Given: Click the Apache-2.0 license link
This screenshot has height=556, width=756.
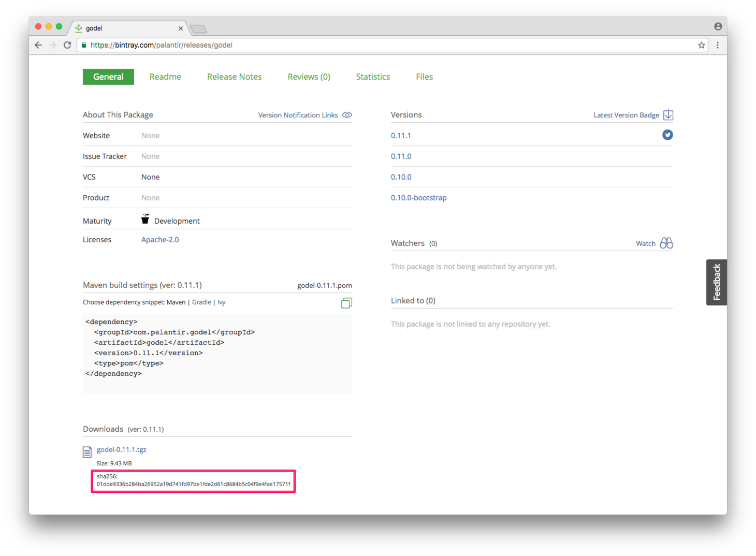Looking at the screenshot, I should [160, 240].
